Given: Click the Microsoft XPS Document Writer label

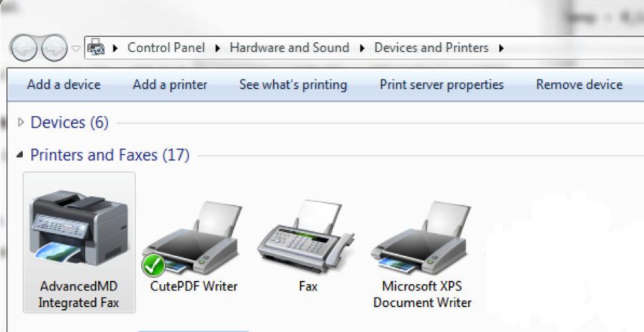Looking at the screenshot, I should pos(422,294).
